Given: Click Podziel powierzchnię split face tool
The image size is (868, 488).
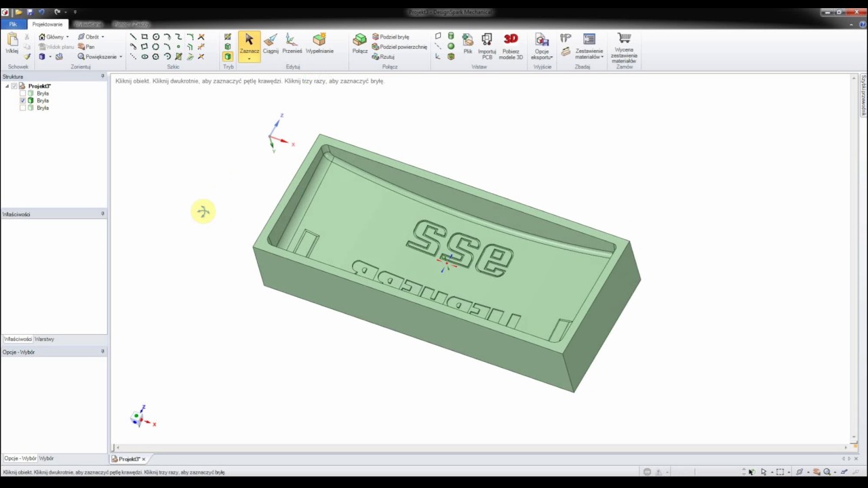Looking at the screenshot, I should (x=399, y=47).
